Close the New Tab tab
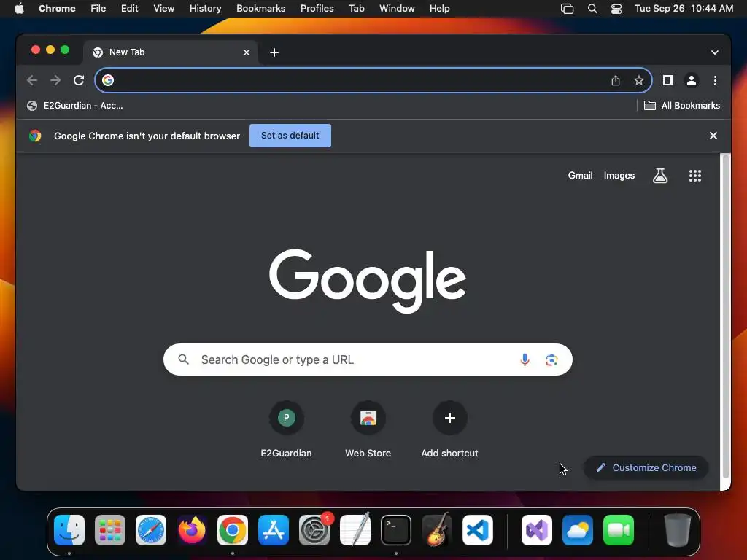Image resolution: width=747 pixels, height=560 pixels. point(247,52)
